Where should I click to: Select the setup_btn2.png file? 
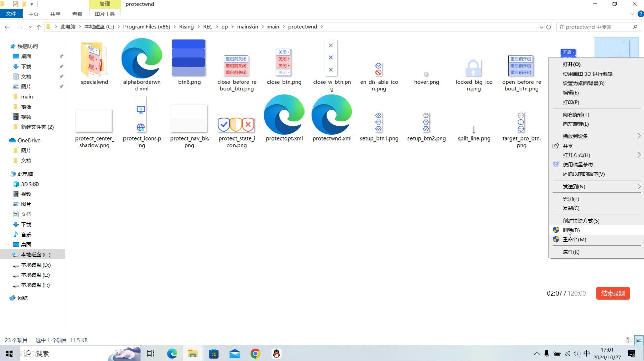click(426, 126)
